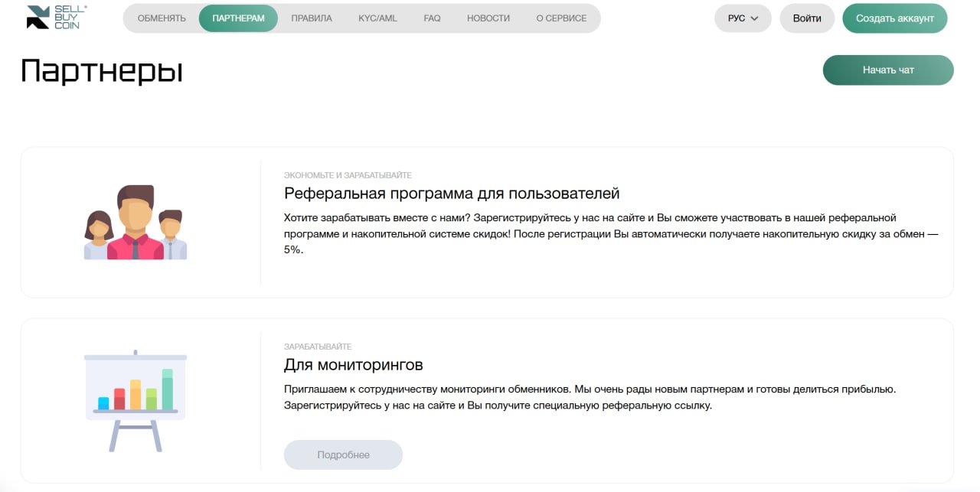Start a chat with Начать чат
This screenshot has height=492, width=980.
pos(888,70)
